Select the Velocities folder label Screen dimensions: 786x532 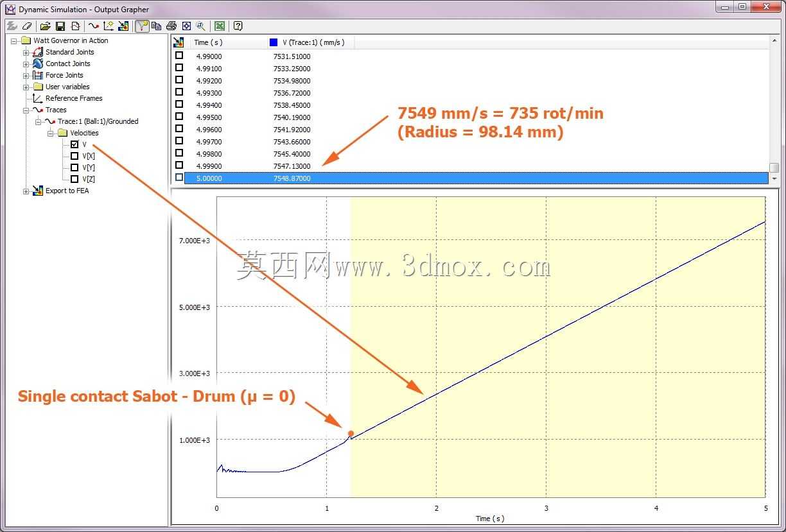[x=84, y=133]
